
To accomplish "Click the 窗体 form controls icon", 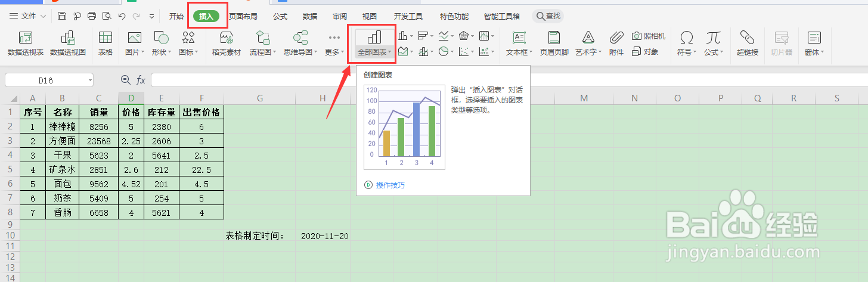I will tap(814, 38).
